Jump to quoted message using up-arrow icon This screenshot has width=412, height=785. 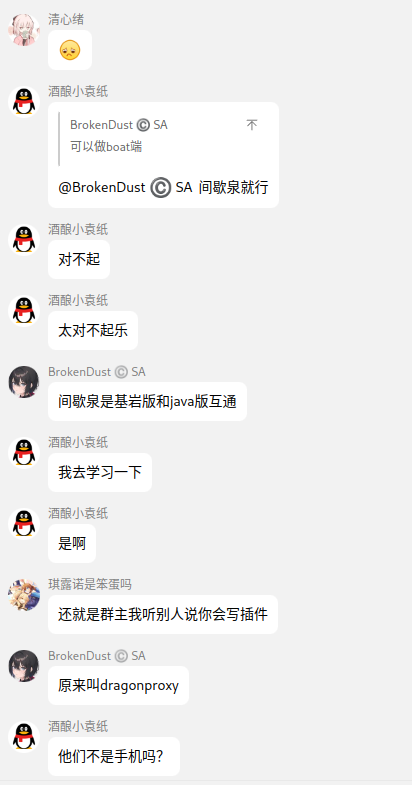click(252, 125)
